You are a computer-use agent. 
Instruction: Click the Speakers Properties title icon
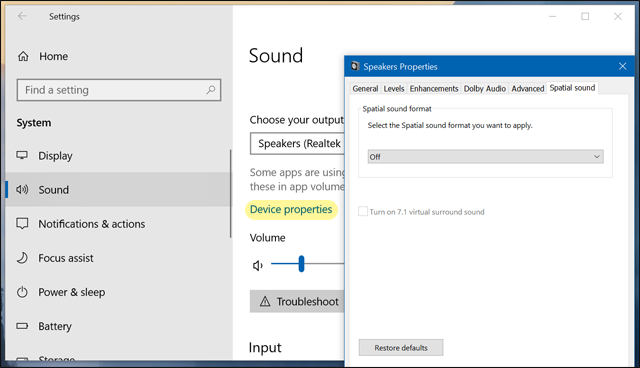click(355, 66)
